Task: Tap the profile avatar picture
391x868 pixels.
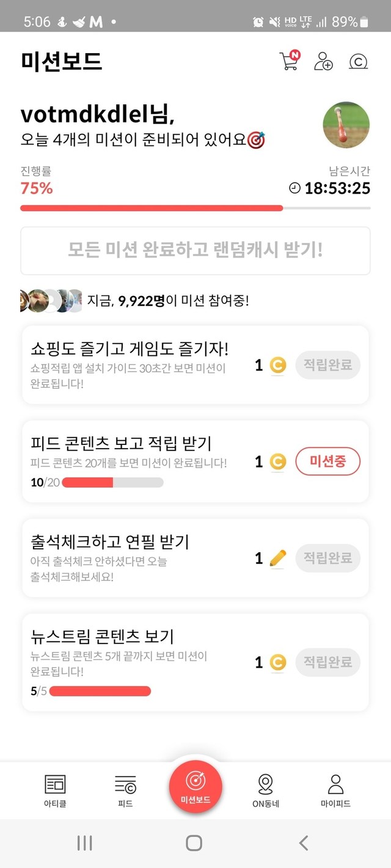Action: point(346,125)
